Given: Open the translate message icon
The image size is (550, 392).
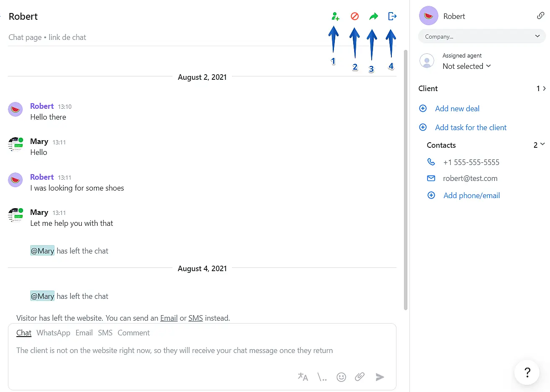Looking at the screenshot, I should point(303,377).
